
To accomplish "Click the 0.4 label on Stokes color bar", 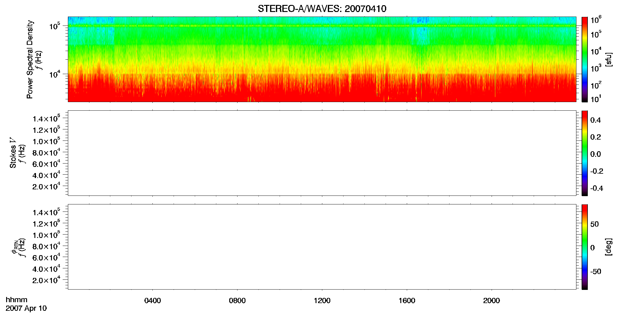I will click(595, 120).
